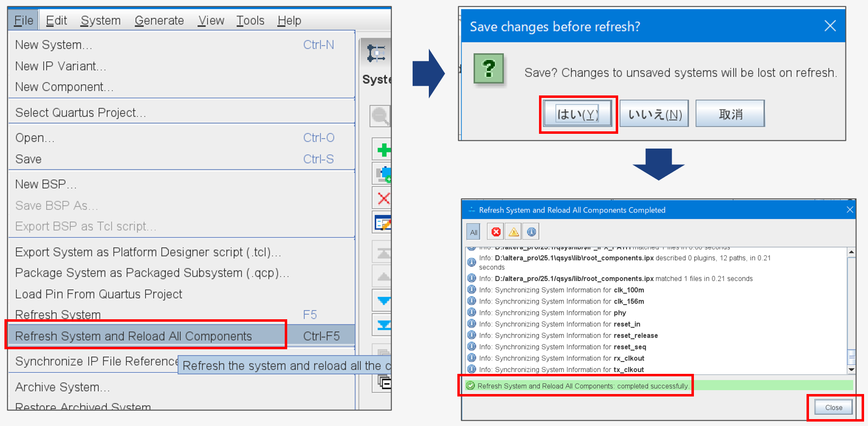Click the add subsystem icon below plus
The image size is (868, 426).
383,174
